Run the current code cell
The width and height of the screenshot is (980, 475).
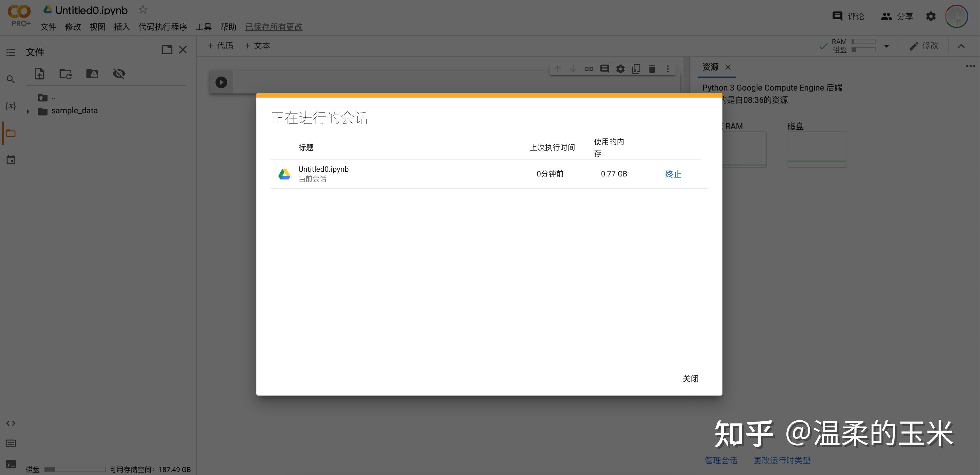click(221, 82)
